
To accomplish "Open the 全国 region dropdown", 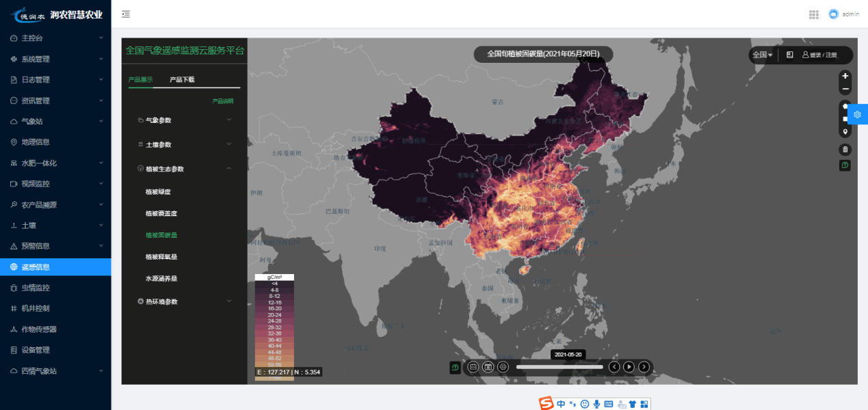I will [x=762, y=55].
